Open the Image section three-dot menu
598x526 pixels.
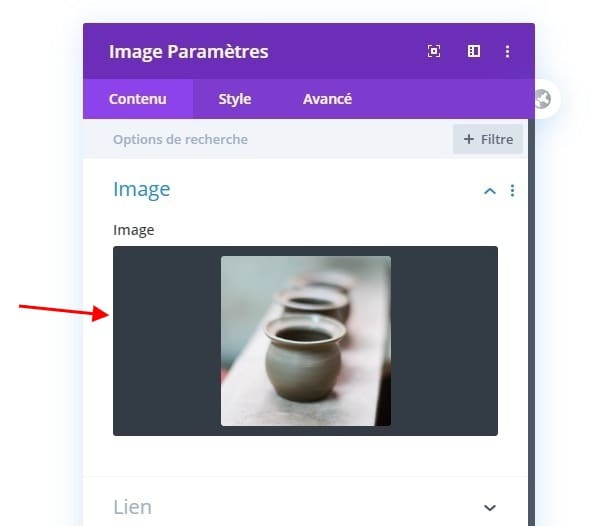coord(512,190)
